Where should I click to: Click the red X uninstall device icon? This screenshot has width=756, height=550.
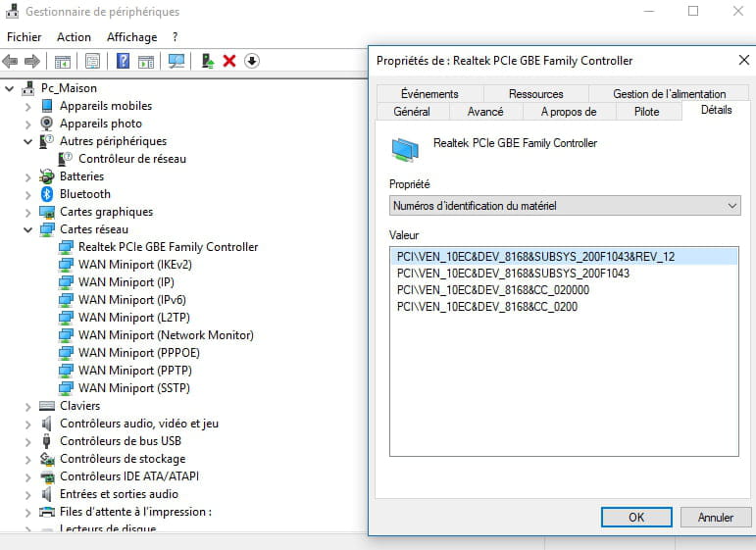coord(229,61)
